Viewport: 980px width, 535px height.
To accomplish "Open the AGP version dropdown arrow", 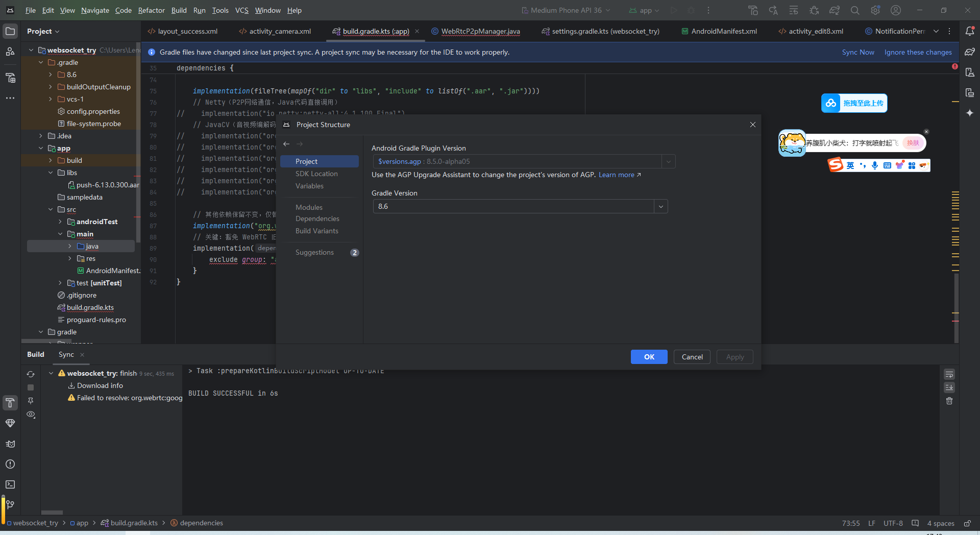I will click(x=669, y=161).
